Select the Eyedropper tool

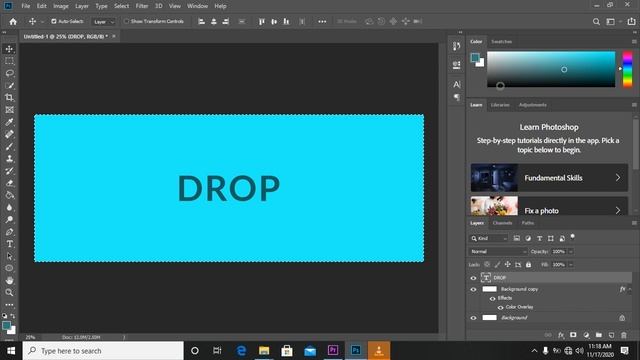tap(9, 122)
